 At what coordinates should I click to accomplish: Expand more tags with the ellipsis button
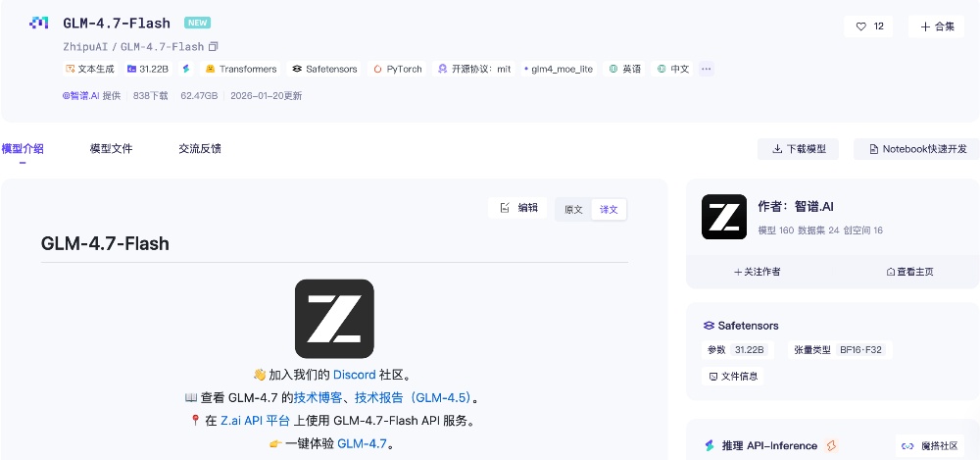[707, 69]
